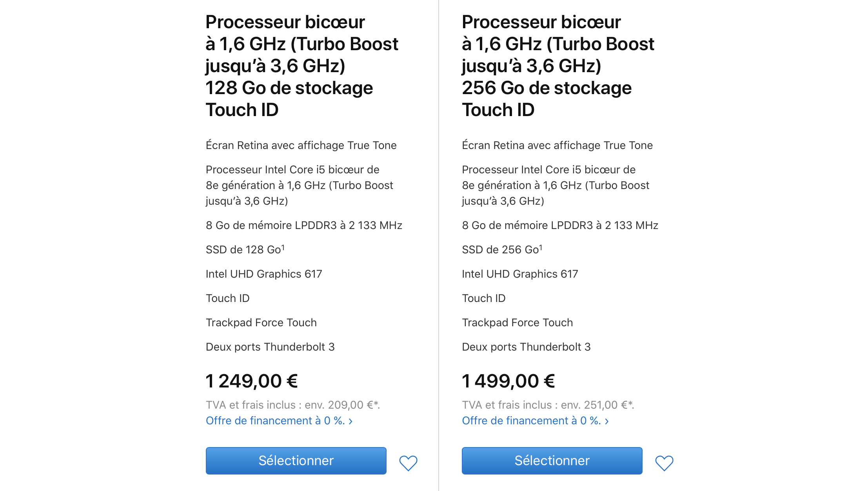Click the chevron after the right financing link
Viewport: 868px width, 491px height.
607,421
